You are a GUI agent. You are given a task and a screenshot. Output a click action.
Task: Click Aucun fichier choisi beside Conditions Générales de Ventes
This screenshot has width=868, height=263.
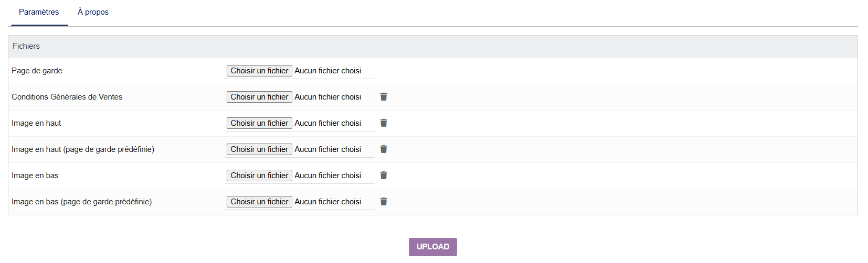327,97
